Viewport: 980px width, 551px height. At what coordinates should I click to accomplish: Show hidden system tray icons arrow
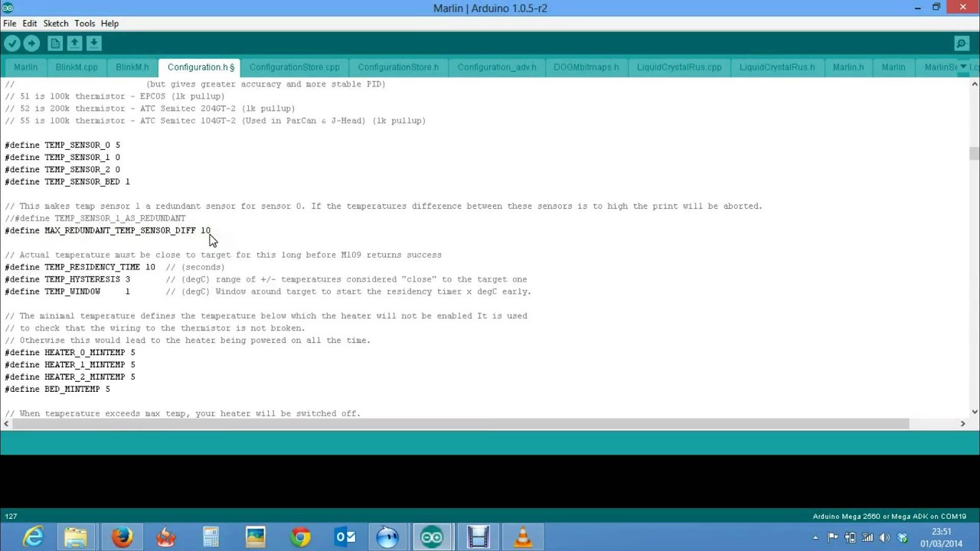[x=815, y=537]
